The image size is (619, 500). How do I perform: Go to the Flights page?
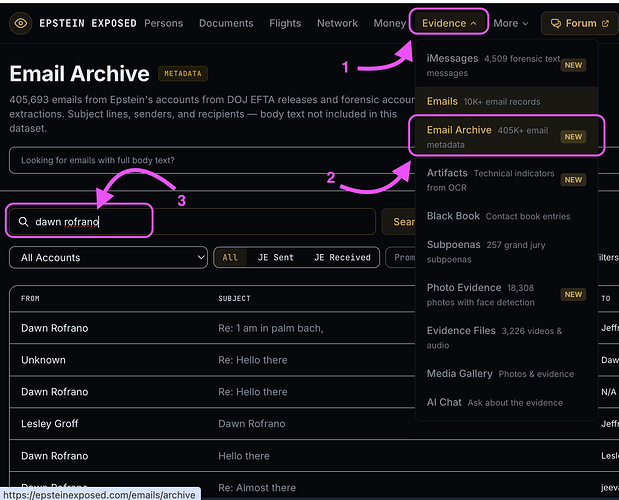click(285, 23)
